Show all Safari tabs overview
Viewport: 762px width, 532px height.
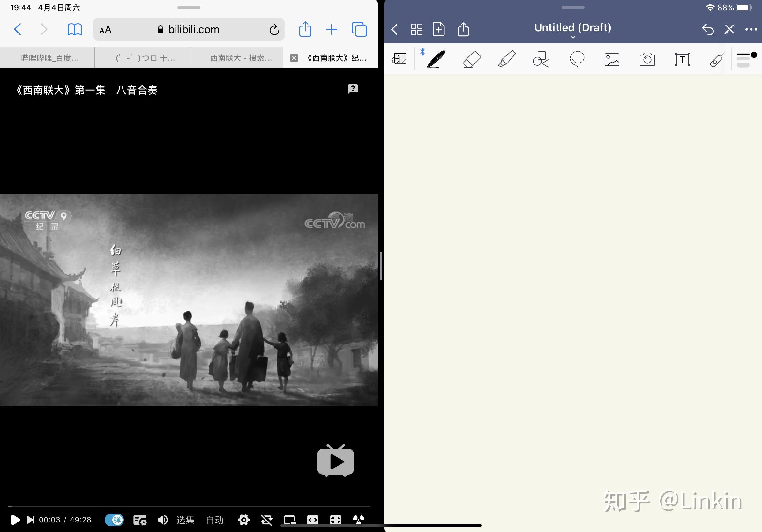click(x=359, y=30)
